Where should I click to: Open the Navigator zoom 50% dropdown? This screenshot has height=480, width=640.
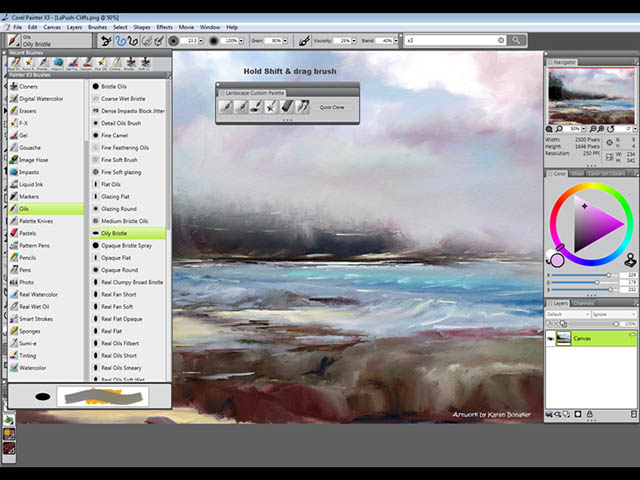pyautogui.click(x=584, y=129)
